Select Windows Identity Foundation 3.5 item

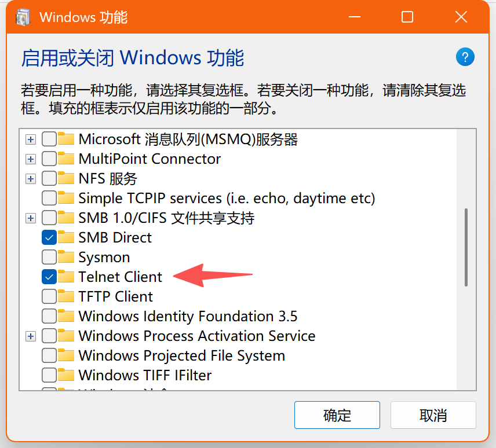click(x=188, y=316)
